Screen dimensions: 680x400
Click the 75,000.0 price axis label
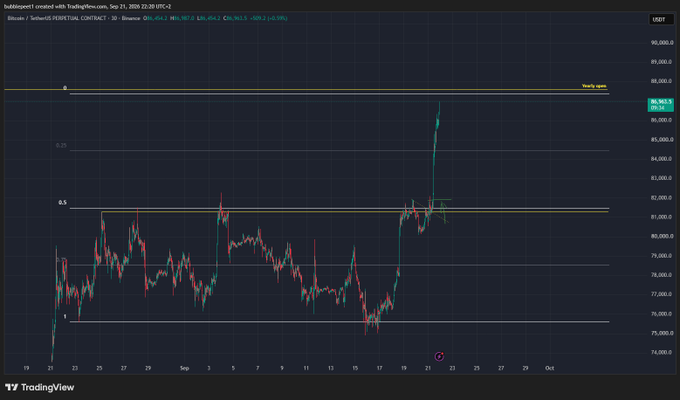[662, 333]
